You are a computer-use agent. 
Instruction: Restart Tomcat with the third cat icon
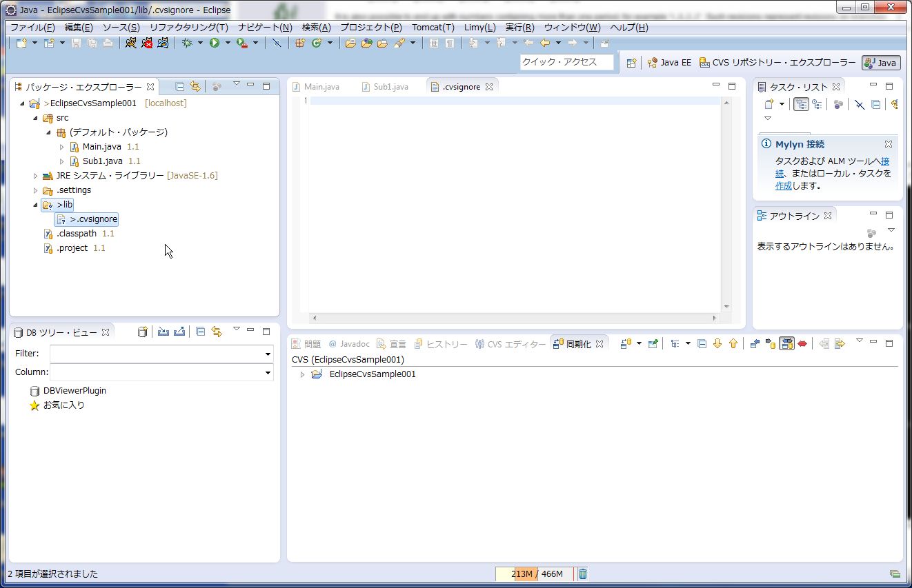(163, 43)
